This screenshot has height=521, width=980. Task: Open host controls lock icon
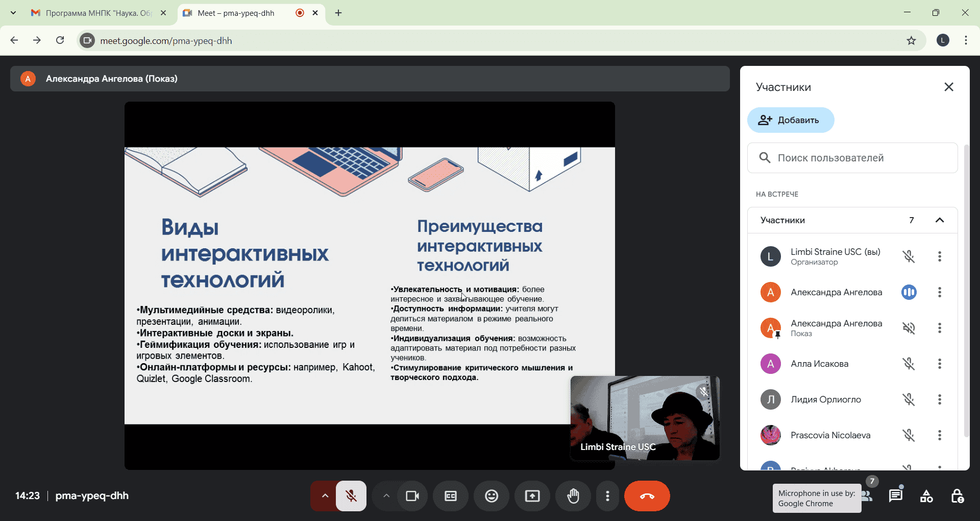(x=957, y=496)
